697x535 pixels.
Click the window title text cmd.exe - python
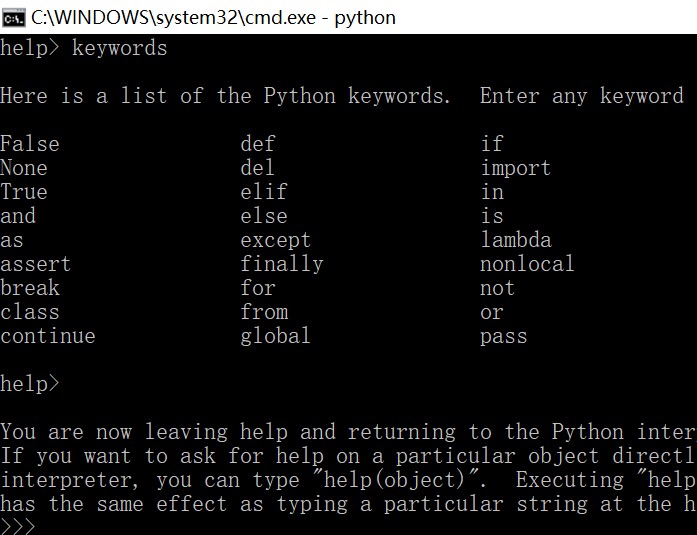click(213, 17)
